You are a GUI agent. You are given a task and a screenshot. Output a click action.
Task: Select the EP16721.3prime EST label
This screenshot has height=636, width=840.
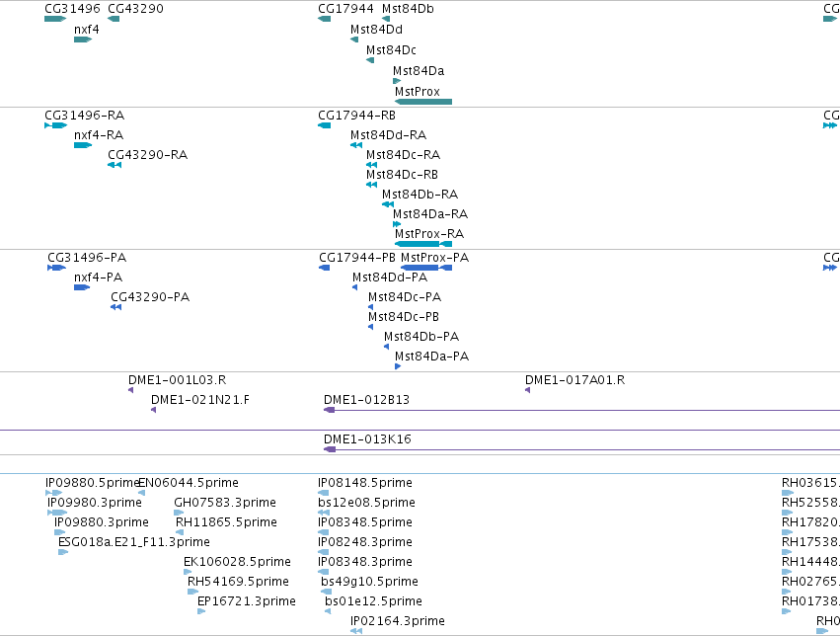(247, 601)
